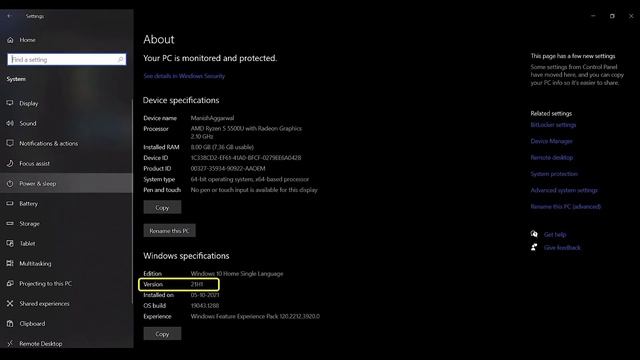640x360 pixels.
Task: Click the Product ID value text
Action: pos(228,168)
